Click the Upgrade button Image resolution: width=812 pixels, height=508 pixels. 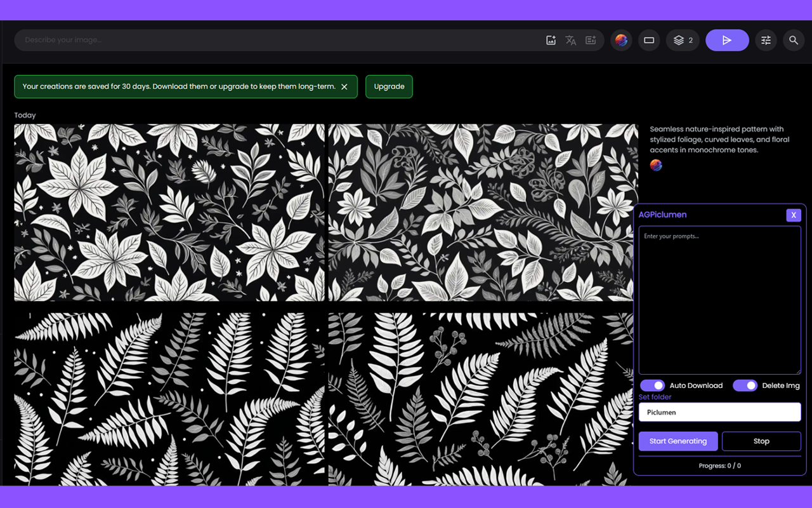click(x=389, y=86)
